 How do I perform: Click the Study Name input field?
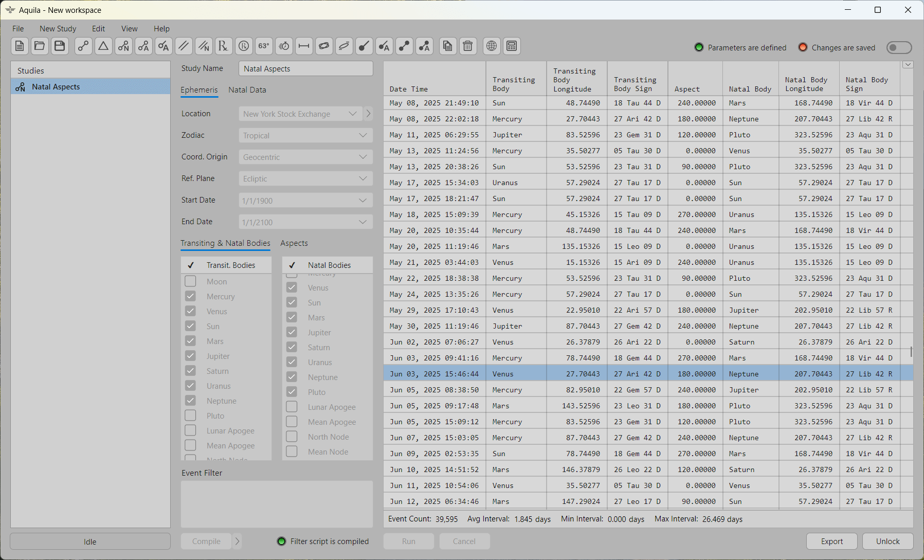pyautogui.click(x=306, y=68)
